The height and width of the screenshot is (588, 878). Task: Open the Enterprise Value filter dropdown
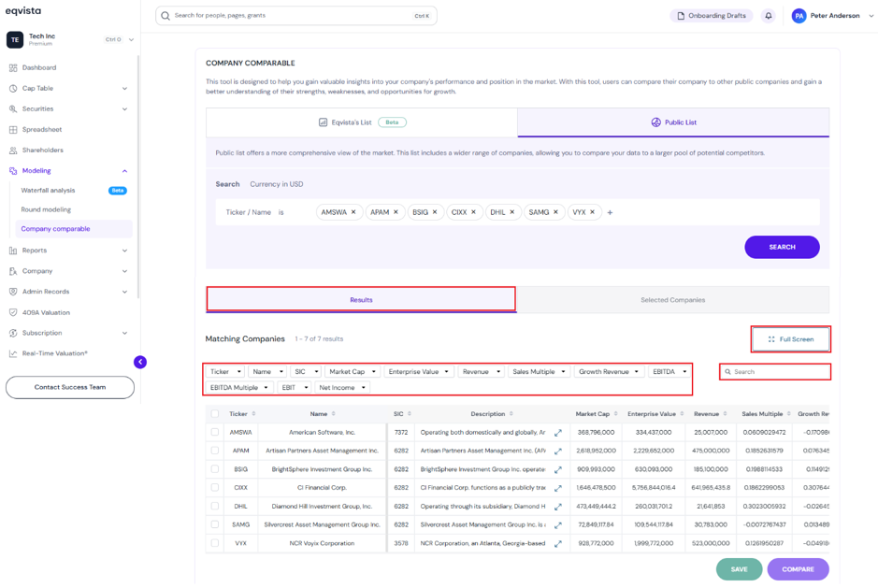click(x=419, y=372)
